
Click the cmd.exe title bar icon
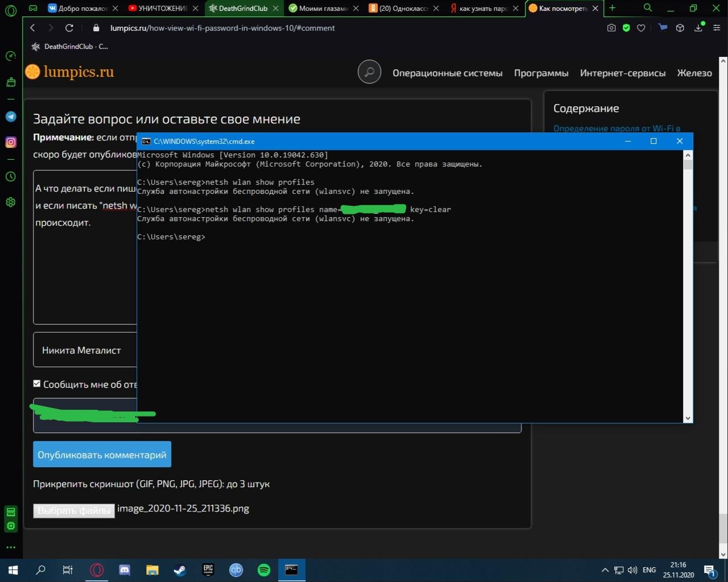click(146, 141)
